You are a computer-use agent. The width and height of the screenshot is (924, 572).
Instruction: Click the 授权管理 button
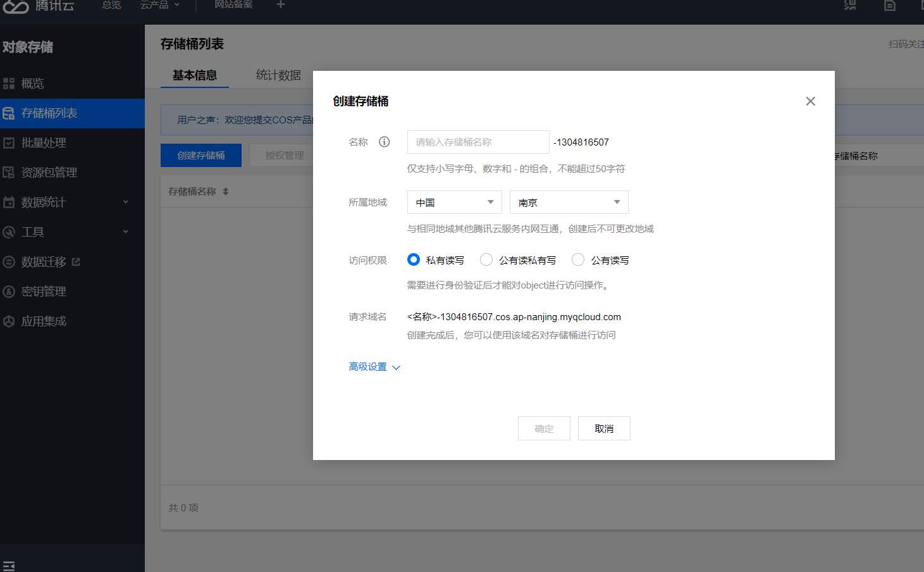pyautogui.click(x=281, y=155)
